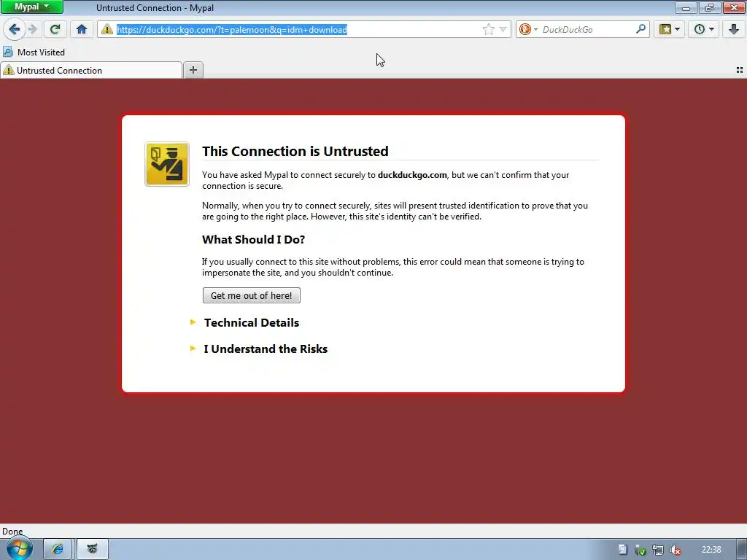
Task: Click the bold duckduckgo.com text
Action: (x=412, y=175)
